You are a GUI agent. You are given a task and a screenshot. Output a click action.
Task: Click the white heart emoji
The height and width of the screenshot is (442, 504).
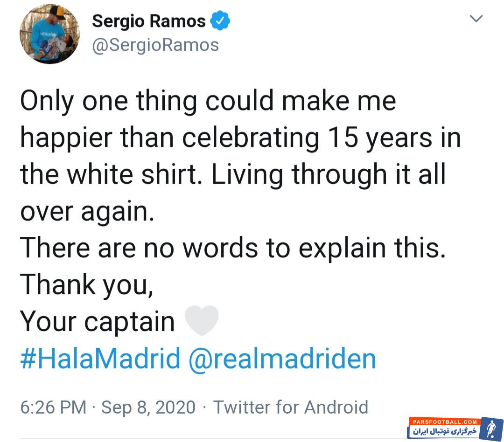click(202, 321)
